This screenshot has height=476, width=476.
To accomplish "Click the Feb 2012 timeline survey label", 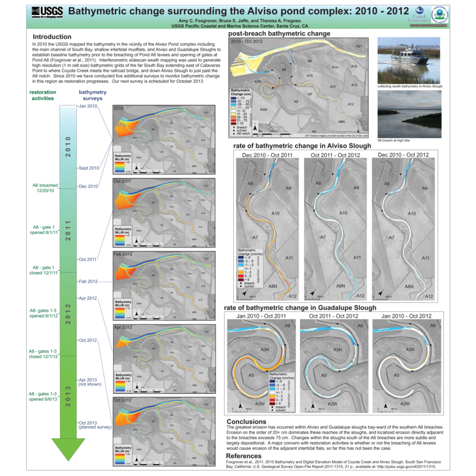I will 88,281.
